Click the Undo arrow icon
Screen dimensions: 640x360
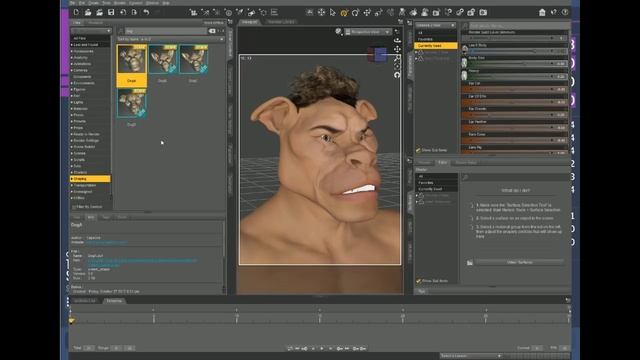(x=146, y=12)
